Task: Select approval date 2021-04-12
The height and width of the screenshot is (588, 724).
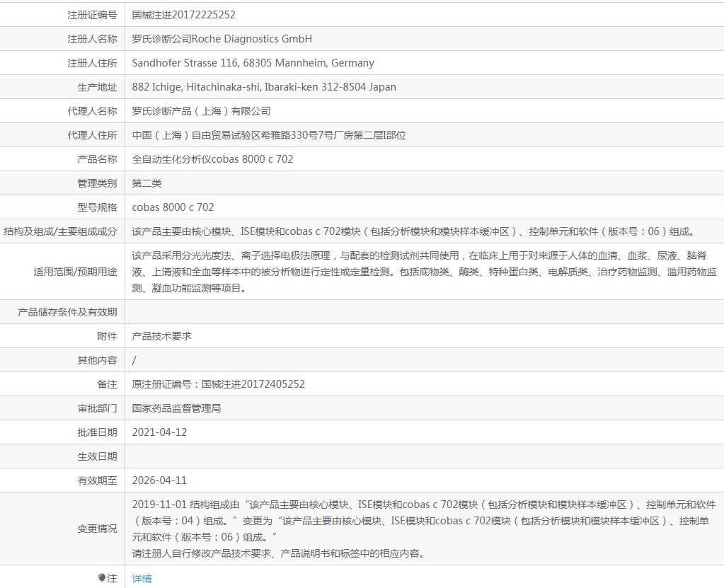Action: click(x=159, y=432)
